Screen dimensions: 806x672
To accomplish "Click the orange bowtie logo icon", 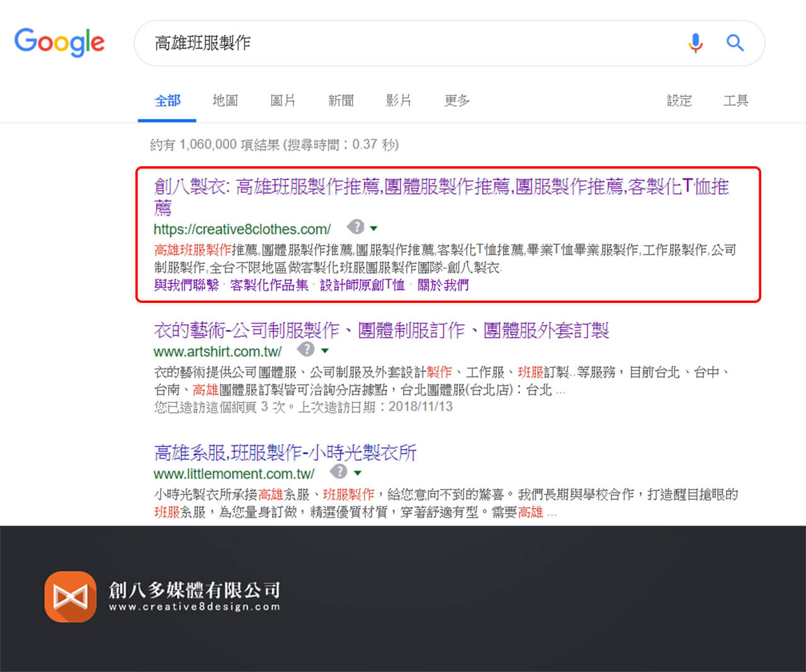I will click(x=71, y=596).
